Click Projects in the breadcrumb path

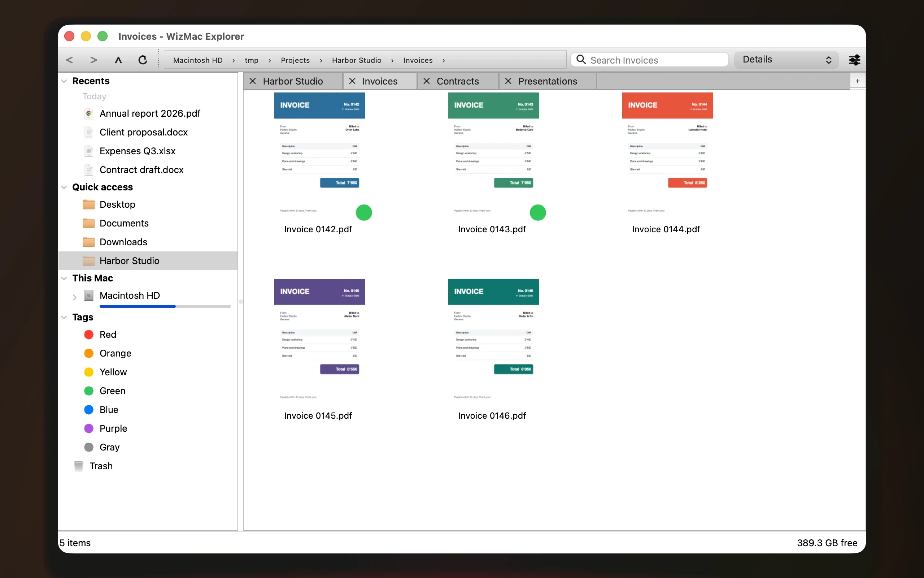click(295, 60)
